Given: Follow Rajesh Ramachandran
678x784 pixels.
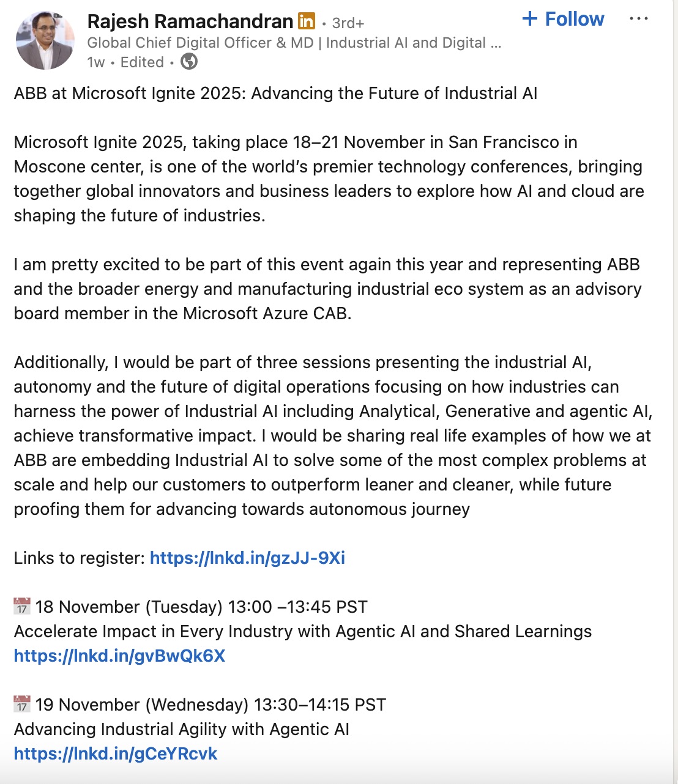Looking at the screenshot, I should (563, 20).
